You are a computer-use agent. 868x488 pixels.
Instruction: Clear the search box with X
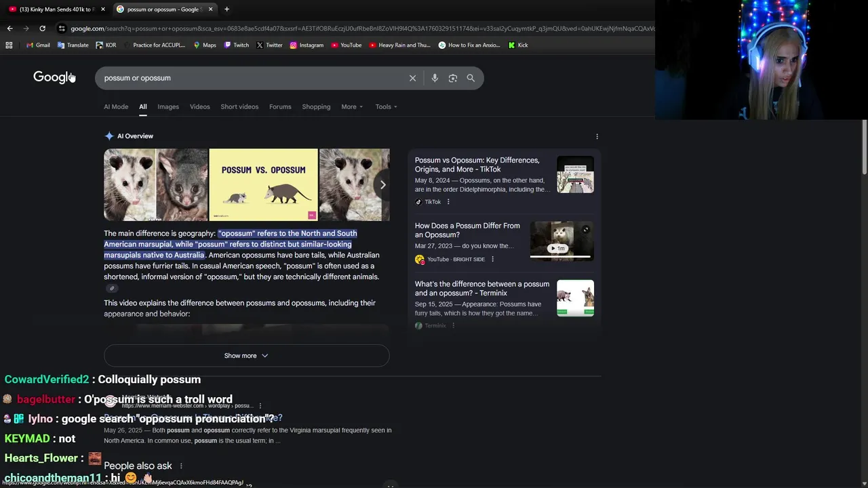412,78
